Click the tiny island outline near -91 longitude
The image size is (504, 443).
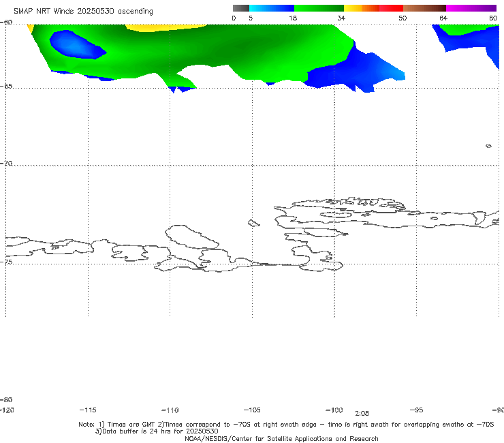488,146
